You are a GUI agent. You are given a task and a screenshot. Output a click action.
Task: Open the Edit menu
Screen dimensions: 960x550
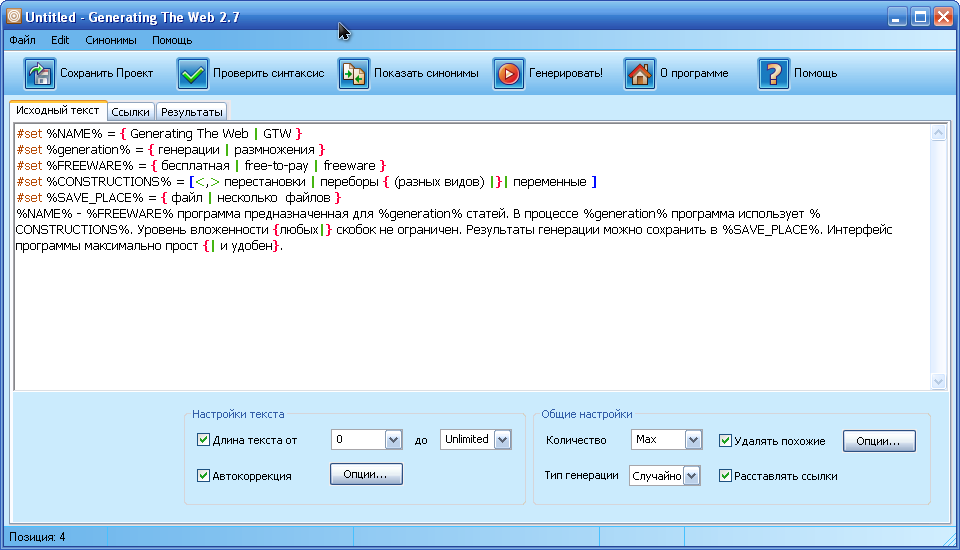click(60, 40)
